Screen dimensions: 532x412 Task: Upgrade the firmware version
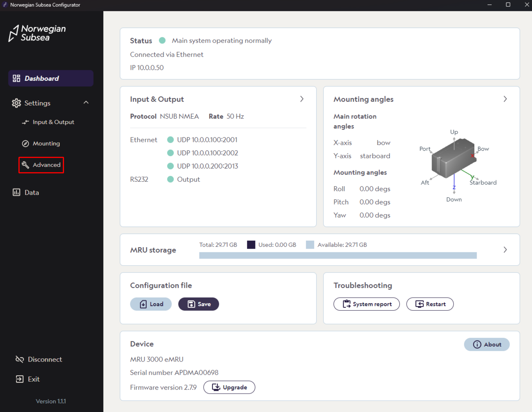229,387
